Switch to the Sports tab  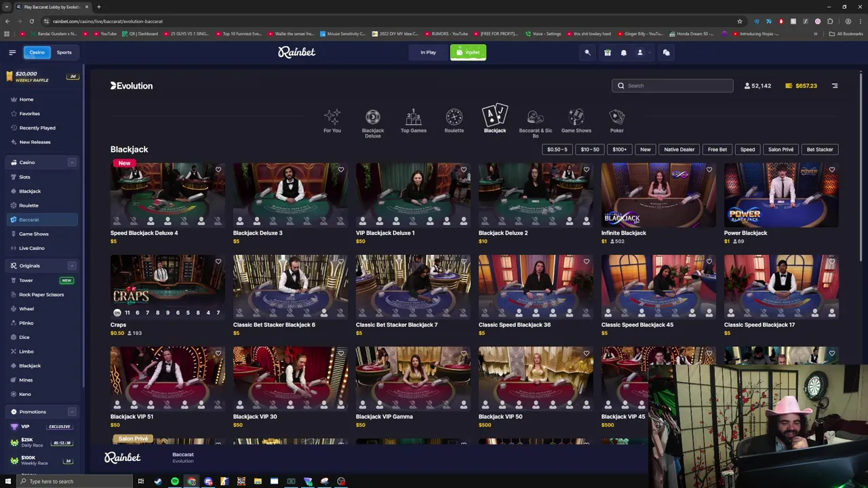pyautogui.click(x=64, y=52)
